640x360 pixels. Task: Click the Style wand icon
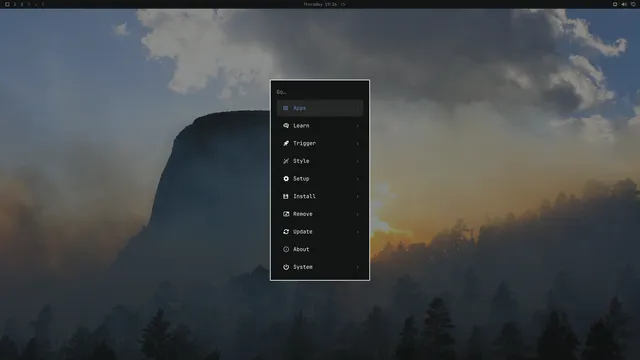pos(286,161)
